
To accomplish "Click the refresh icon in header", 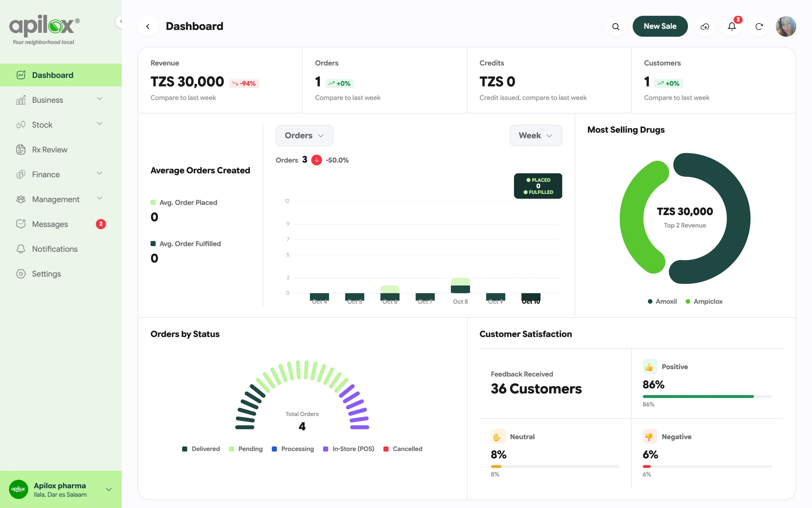I will click(759, 26).
